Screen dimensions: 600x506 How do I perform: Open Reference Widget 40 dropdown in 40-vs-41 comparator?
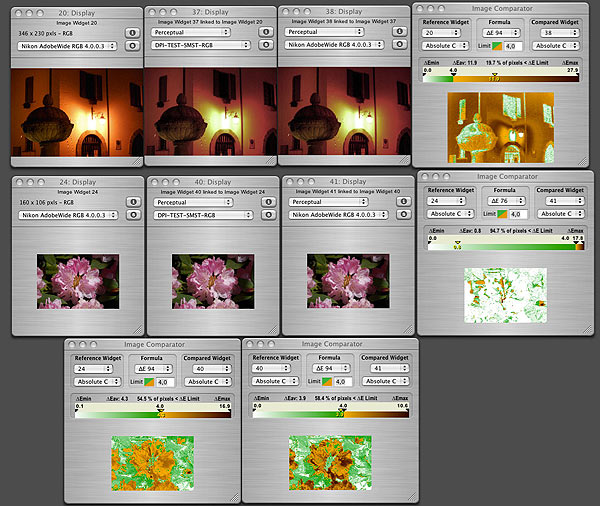pos(271,368)
